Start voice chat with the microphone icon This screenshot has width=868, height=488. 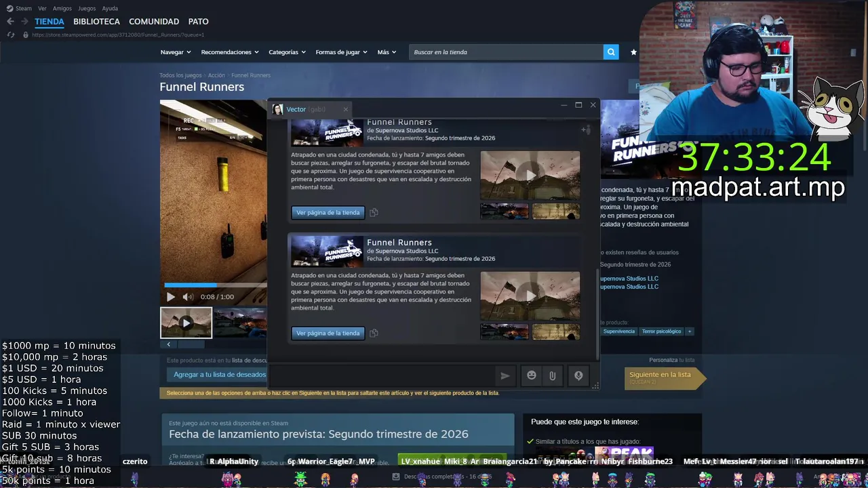578,375
